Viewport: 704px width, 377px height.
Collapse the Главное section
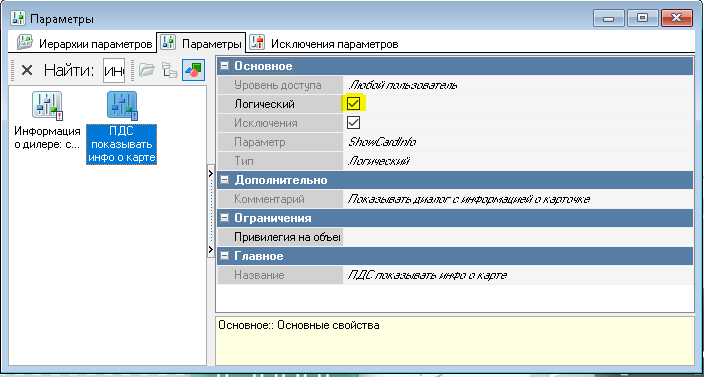224,256
